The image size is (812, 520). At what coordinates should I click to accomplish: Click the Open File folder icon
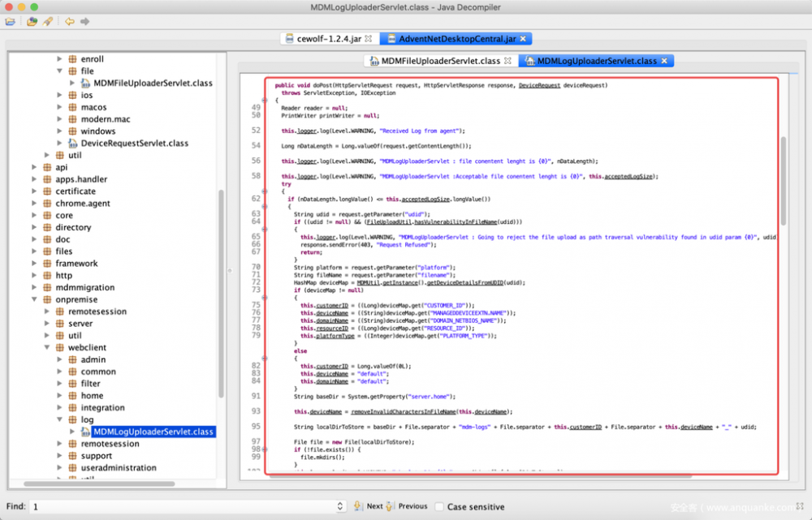point(11,22)
